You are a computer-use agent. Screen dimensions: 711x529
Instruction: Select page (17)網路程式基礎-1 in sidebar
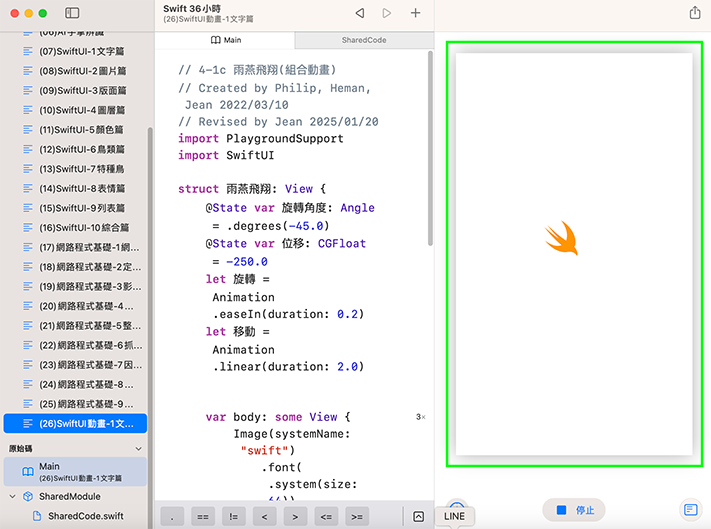coord(84,247)
